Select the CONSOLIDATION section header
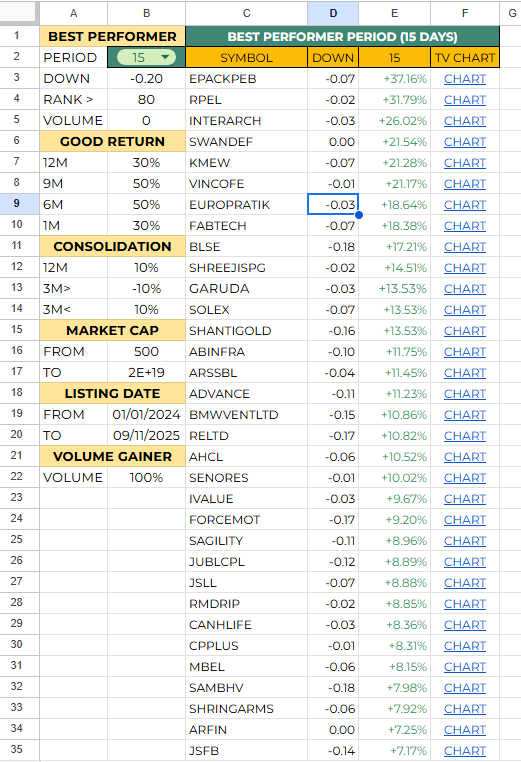 tap(112, 246)
